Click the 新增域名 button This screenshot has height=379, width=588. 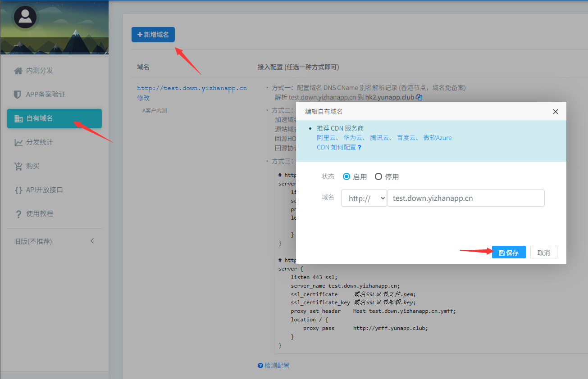(x=153, y=35)
